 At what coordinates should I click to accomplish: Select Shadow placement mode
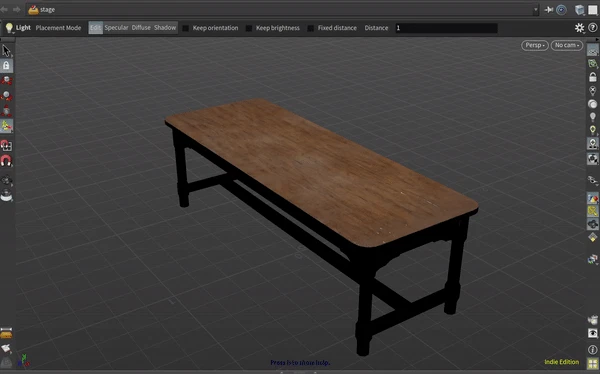point(165,28)
